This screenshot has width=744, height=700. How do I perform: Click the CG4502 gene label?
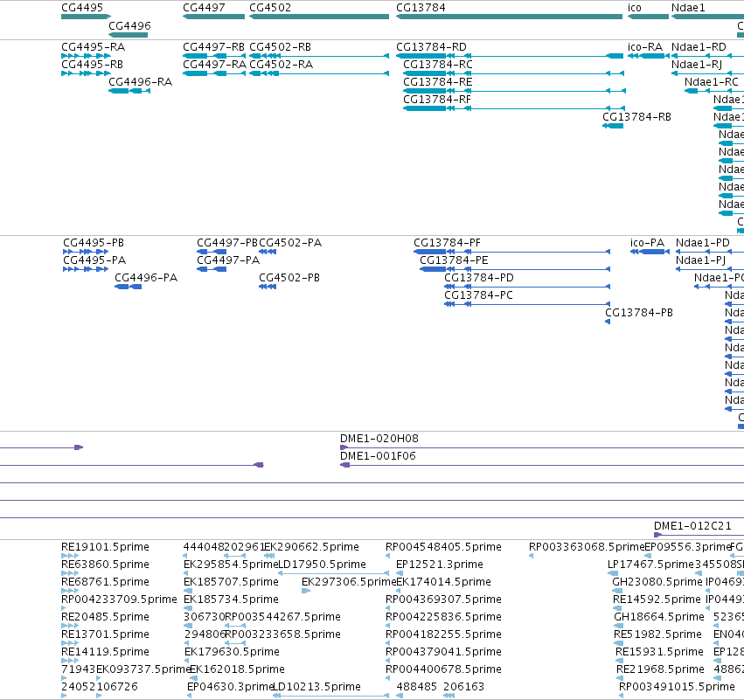(x=270, y=8)
